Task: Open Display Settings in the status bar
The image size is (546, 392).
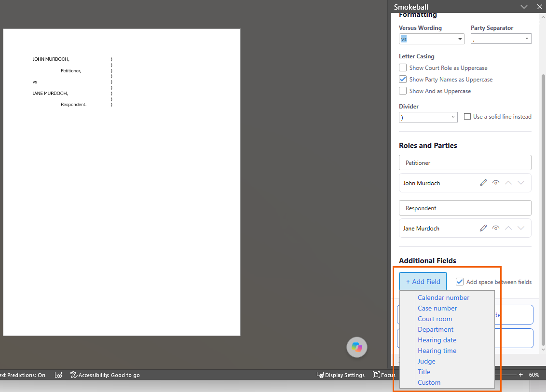Action: click(x=341, y=375)
